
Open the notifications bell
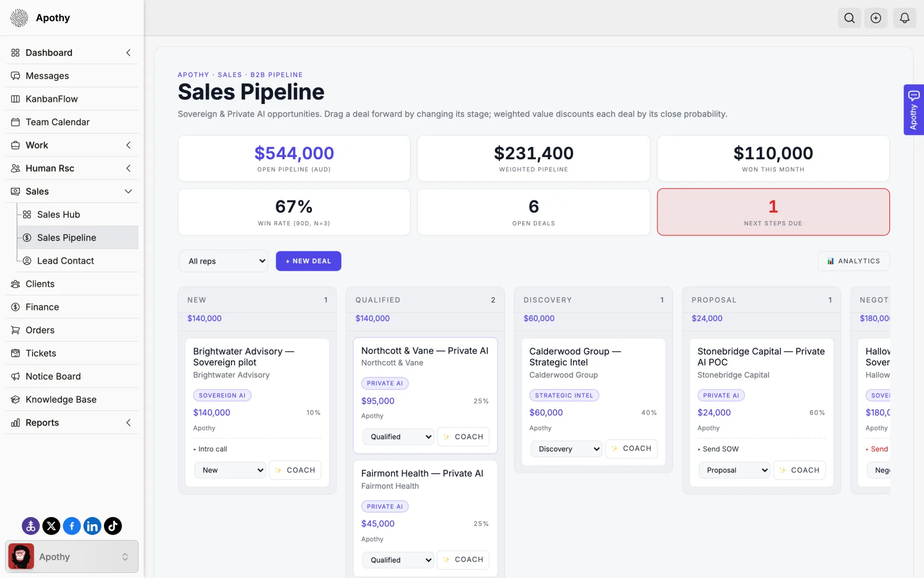(905, 18)
